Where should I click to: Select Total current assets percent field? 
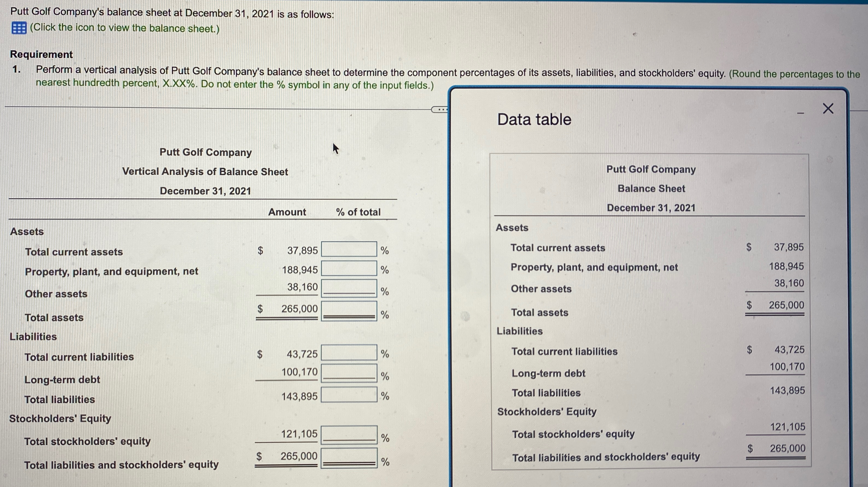coord(349,250)
